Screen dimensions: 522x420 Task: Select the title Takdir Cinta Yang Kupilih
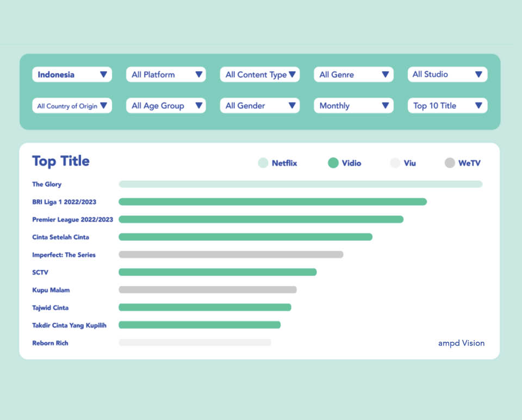pos(69,325)
